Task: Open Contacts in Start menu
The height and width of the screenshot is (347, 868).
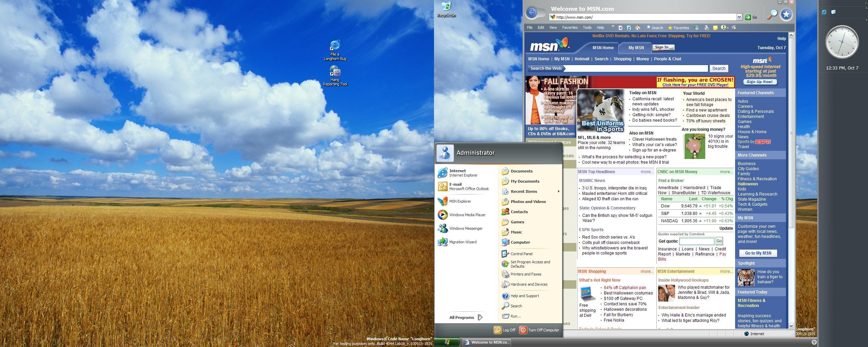Action: coord(530,212)
